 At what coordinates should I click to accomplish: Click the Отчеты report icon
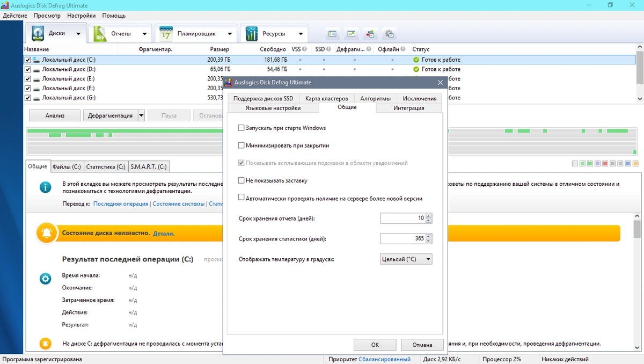[100, 33]
